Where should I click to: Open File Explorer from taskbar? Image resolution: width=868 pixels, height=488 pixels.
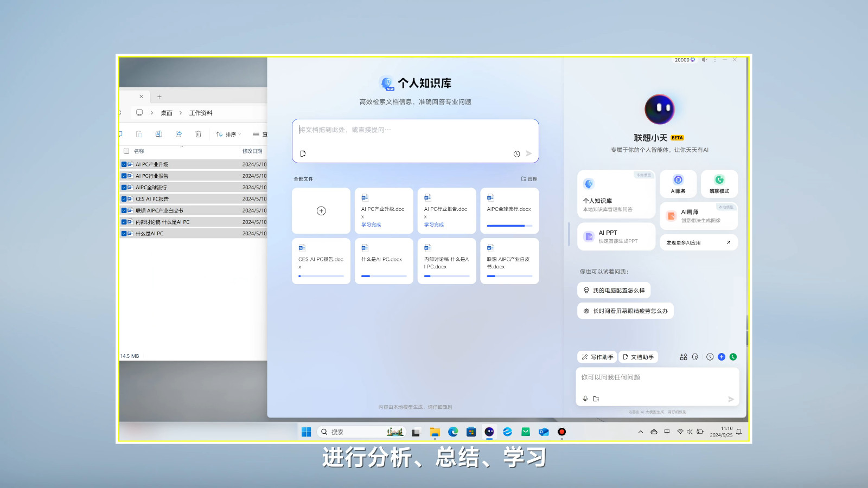click(x=435, y=432)
